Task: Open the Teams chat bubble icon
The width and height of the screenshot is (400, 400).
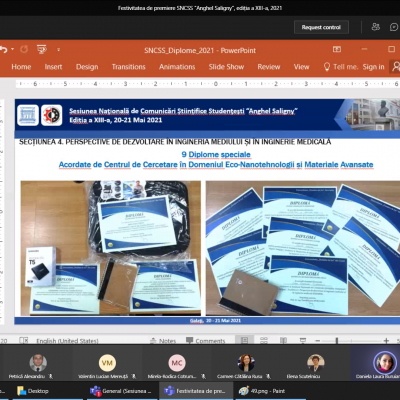Action: coord(394,27)
